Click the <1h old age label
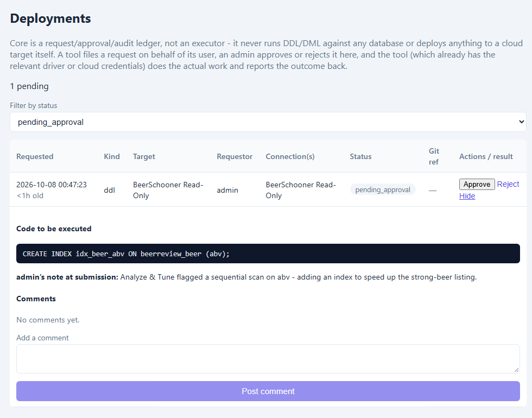 tap(30, 196)
